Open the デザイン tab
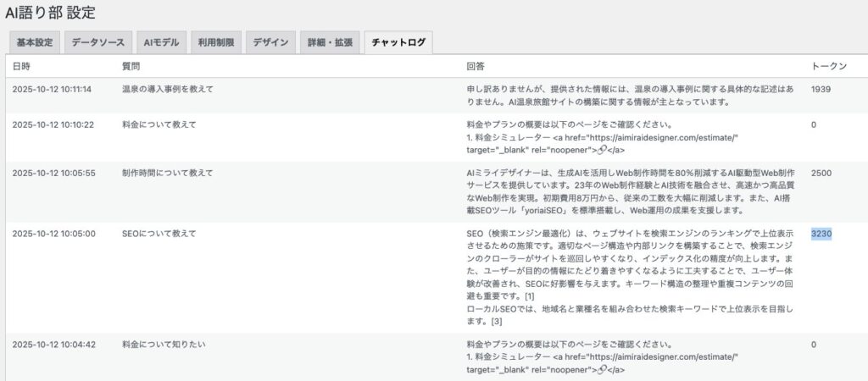Image resolution: width=868 pixels, height=381 pixels. coord(270,42)
